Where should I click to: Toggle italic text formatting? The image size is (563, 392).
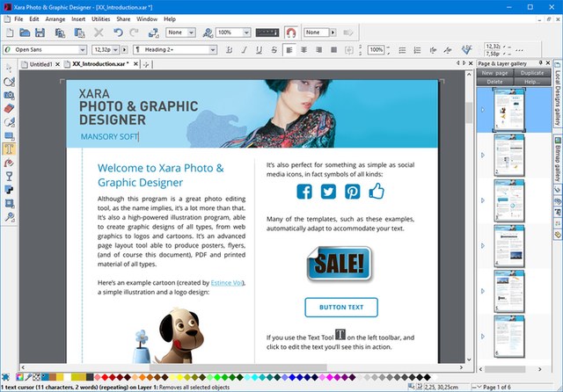point(245,50)
